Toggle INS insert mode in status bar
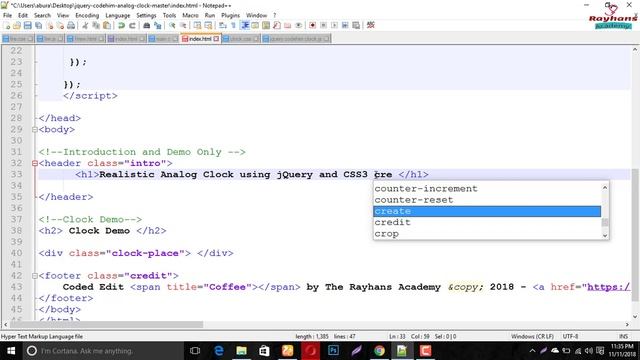640x360 pixels. pyautogui.click(x=623, y=336)
